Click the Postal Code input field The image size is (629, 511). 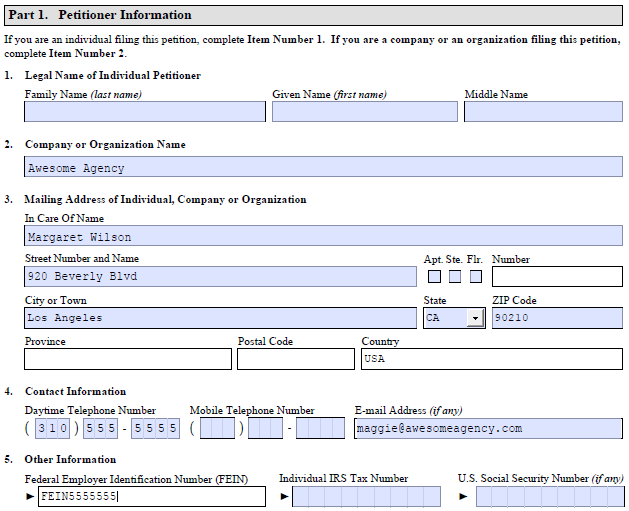coord(296,359)
